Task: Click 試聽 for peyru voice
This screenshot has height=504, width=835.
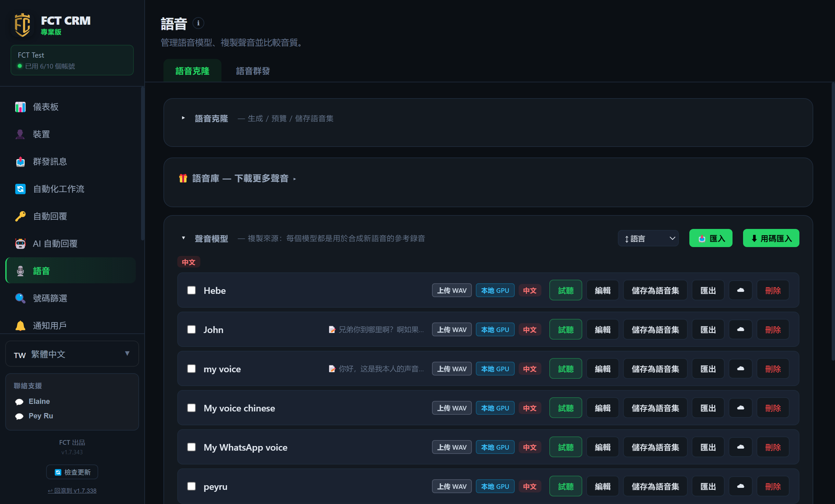Action: [x=565, y=487]
